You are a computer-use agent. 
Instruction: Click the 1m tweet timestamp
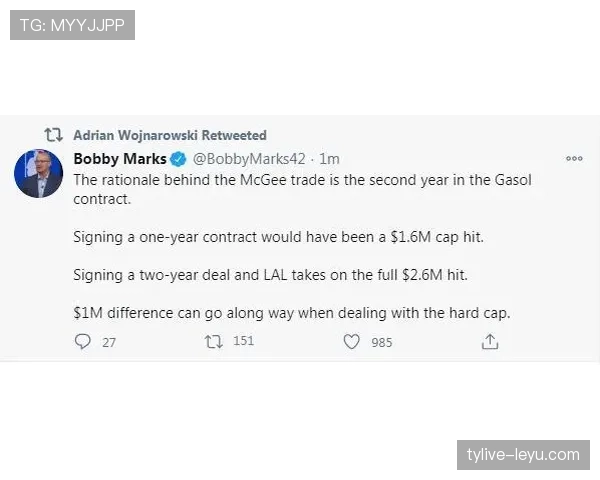pyautogui.click(x=329, y=158)
